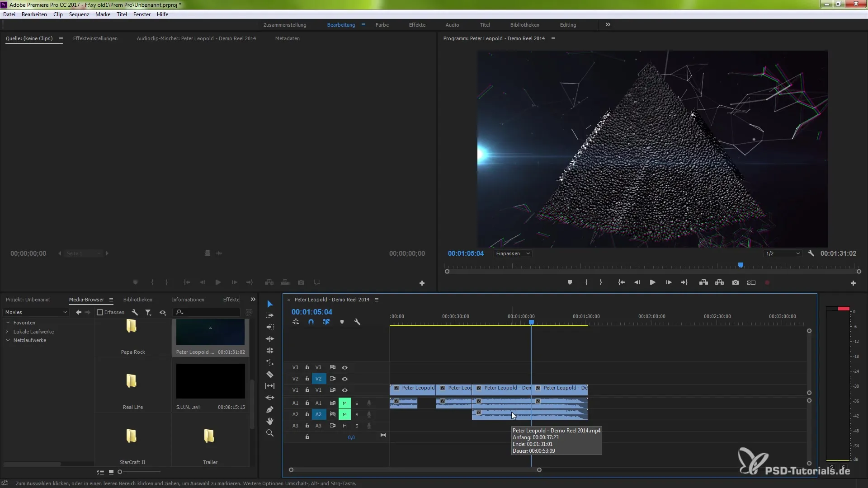Screen dimensions: 868x488
Task: Click Export Frame camera icon in Program monitor
Action: click(x=736, y=282)
